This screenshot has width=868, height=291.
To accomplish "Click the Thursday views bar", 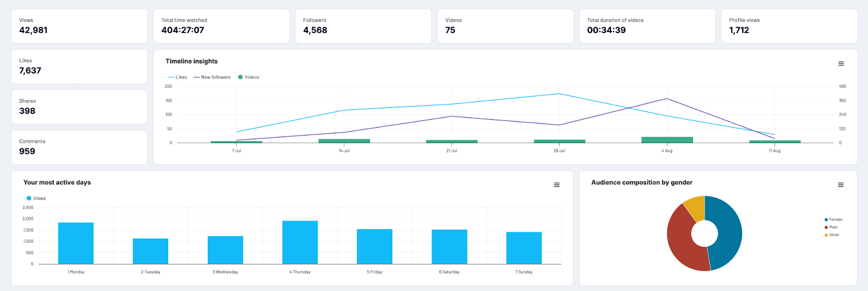I will tap(300, 242).
